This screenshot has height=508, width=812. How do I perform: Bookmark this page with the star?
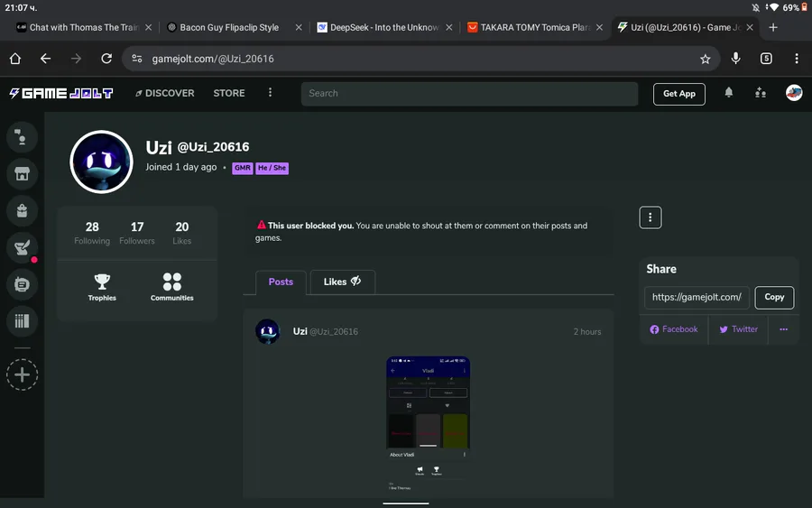point(705,59)
